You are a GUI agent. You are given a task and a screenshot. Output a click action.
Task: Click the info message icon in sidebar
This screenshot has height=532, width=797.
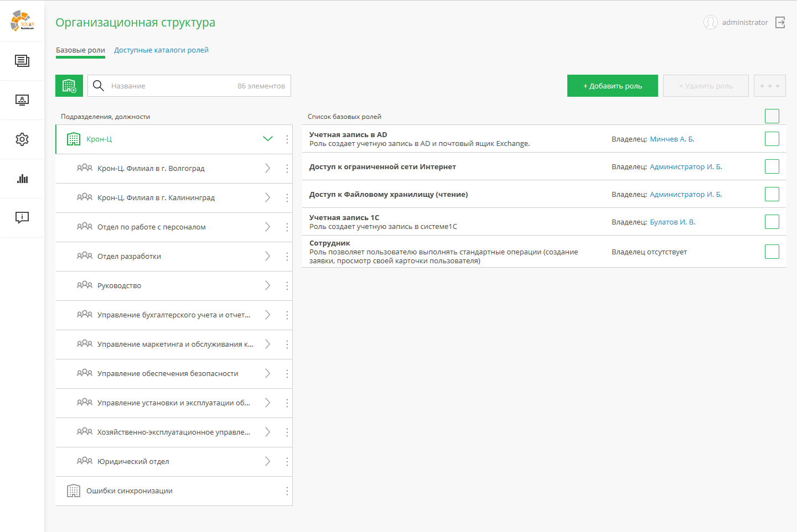click(x=22, y=217)
